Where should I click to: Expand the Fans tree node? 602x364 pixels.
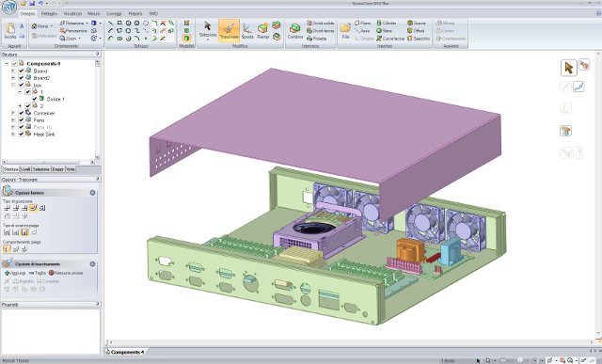pos(13,119)
